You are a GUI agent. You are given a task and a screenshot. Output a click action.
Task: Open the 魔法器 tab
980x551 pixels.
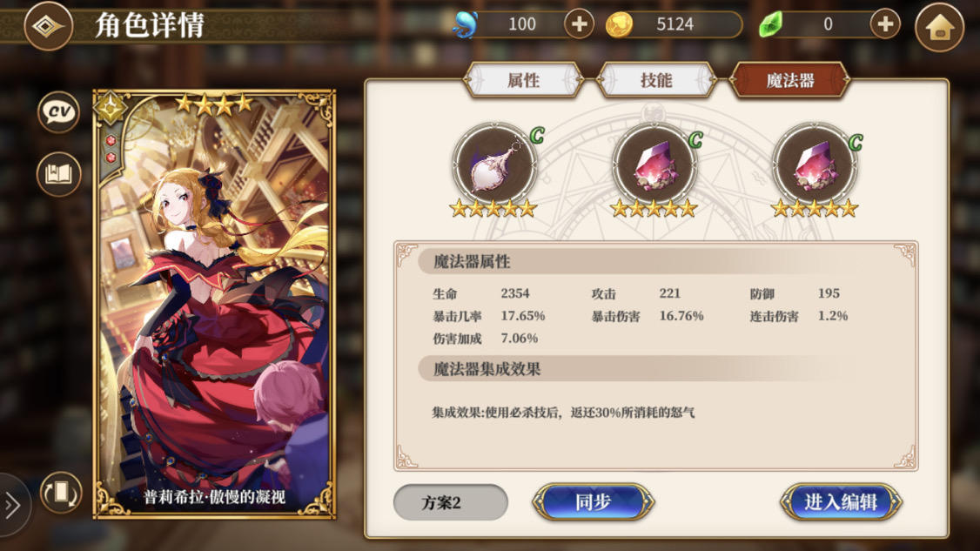coord(790,80)
